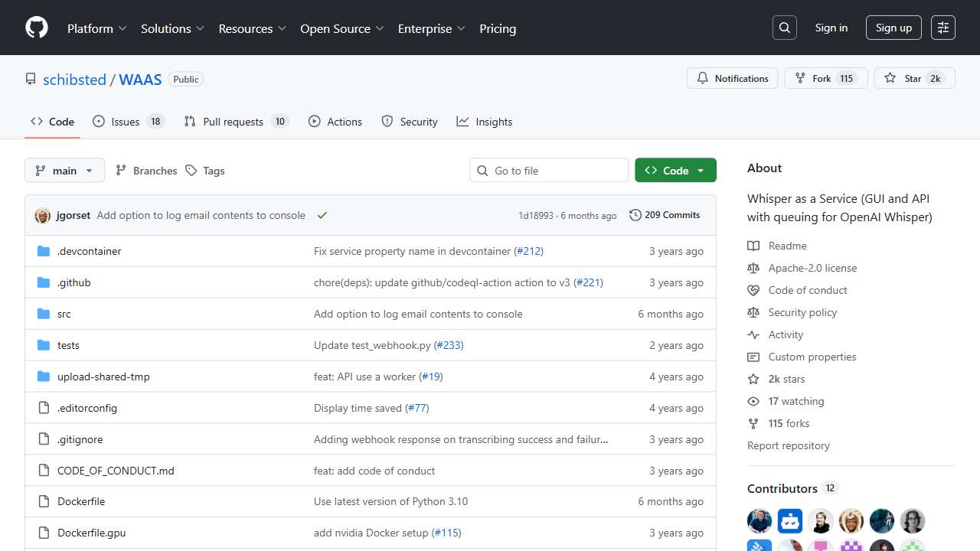The width and height of the screenshot is (980, 551).
Task: Open the Platform navigation dropdown
Action: tap(96, 28)
